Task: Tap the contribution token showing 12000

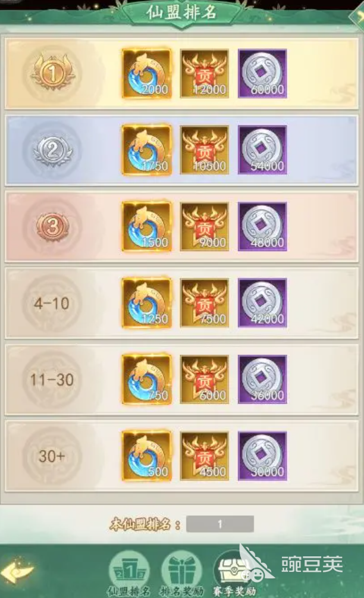Action: tap(204, 74)
